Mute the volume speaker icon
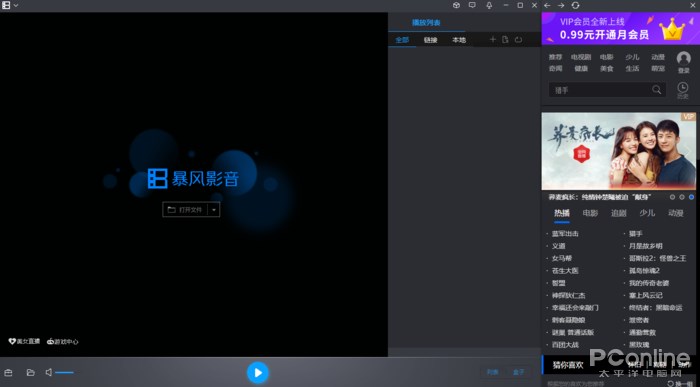This screenshot has width=700, height=387. 49,372
